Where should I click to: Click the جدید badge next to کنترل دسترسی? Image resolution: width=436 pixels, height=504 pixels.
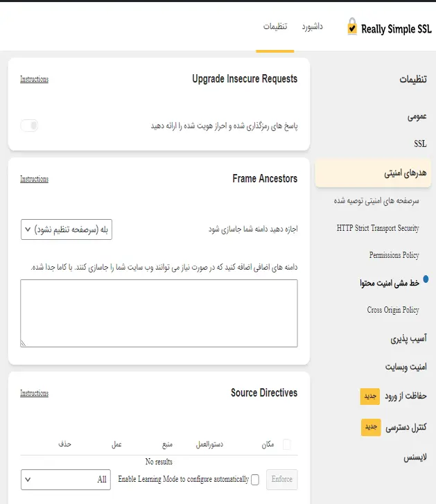pos(371,427)
